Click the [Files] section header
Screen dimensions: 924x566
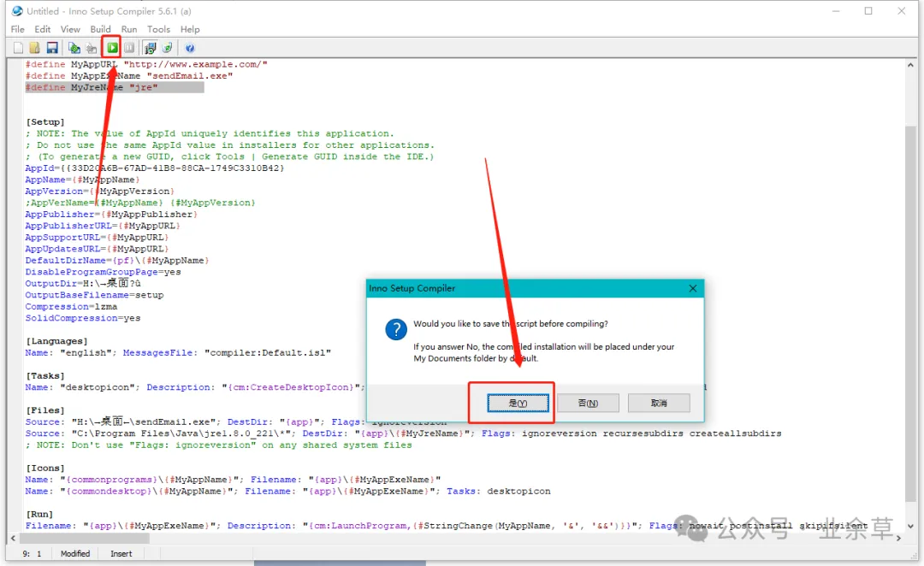[x=44, y=410]
